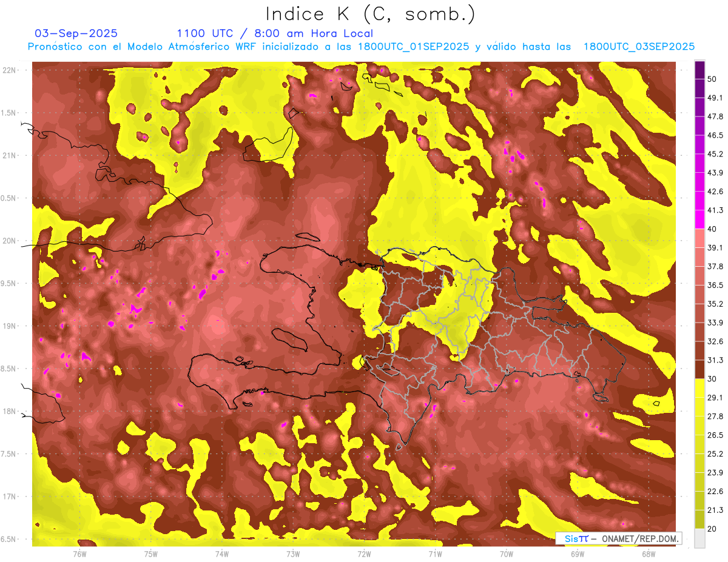Click the "74W" longitude axis label
Image resolution: width=728 pixels, height=562 pixels.
(x=222, y=554)
